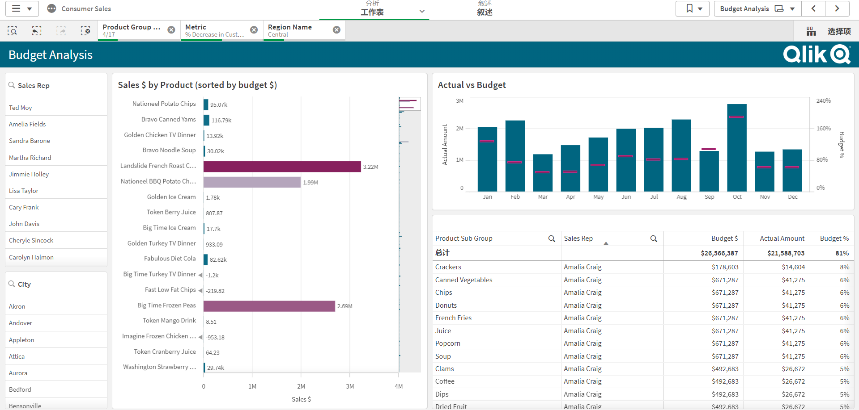Click the Qlik logo
Viewport: 859px width, 410px height.
coord(816,54)
